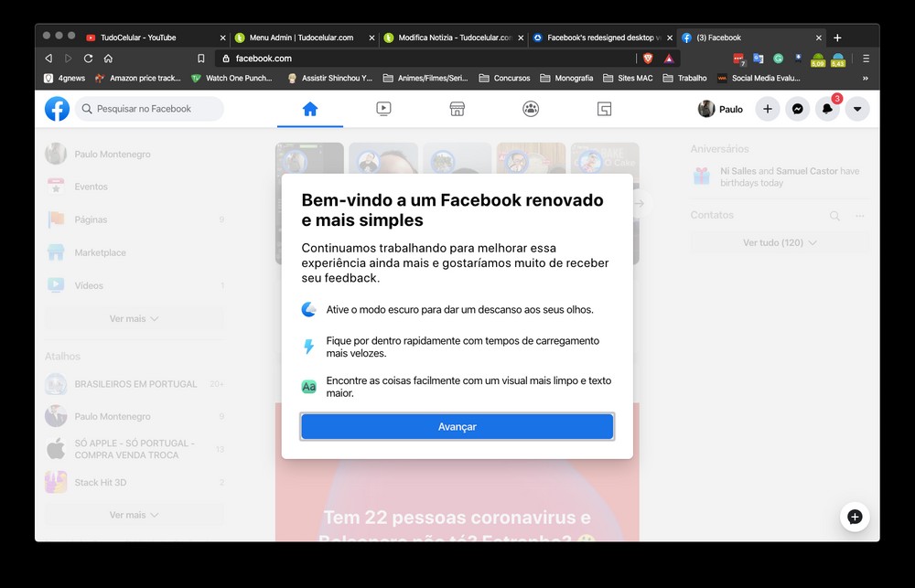Open BRASILEIROS EM PORTUGAL shortcut

tap(134, 384)
